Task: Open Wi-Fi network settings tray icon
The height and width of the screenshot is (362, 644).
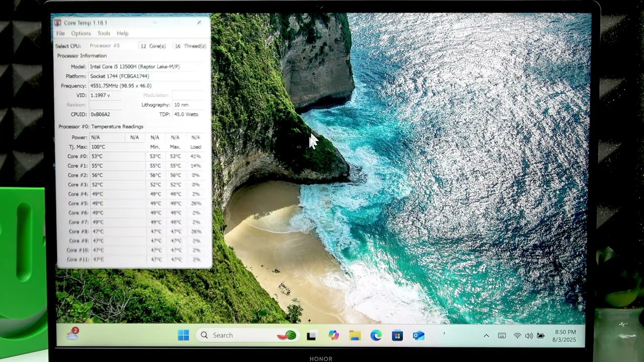Action: 517,336
